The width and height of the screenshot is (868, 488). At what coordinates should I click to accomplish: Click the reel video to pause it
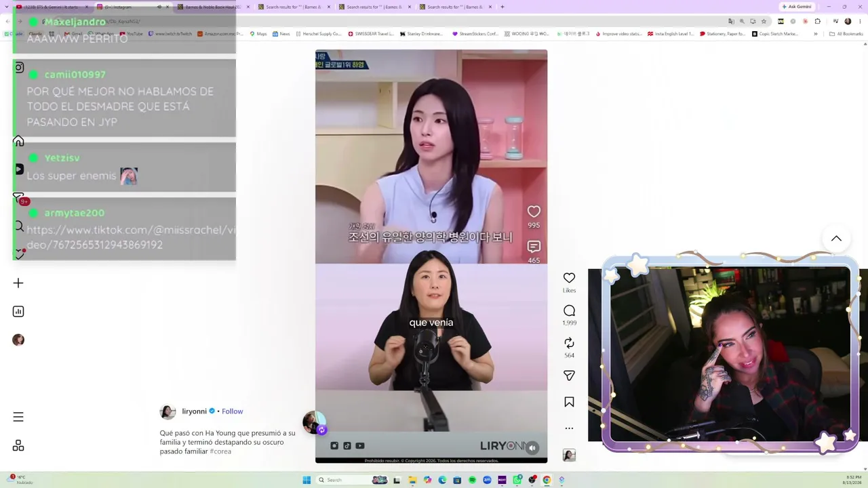pyautogui.click(x=431, y=256)
